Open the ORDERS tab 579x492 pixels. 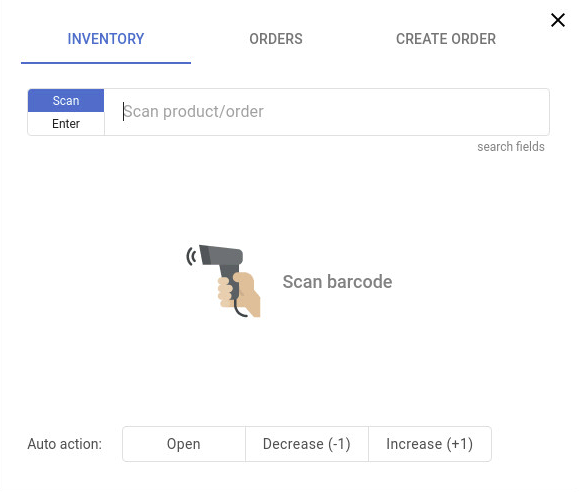point(276,39)
